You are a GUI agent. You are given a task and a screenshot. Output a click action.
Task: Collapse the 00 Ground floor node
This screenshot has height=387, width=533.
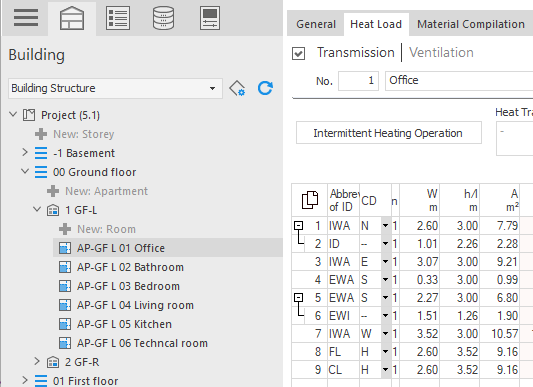[25, 171]
